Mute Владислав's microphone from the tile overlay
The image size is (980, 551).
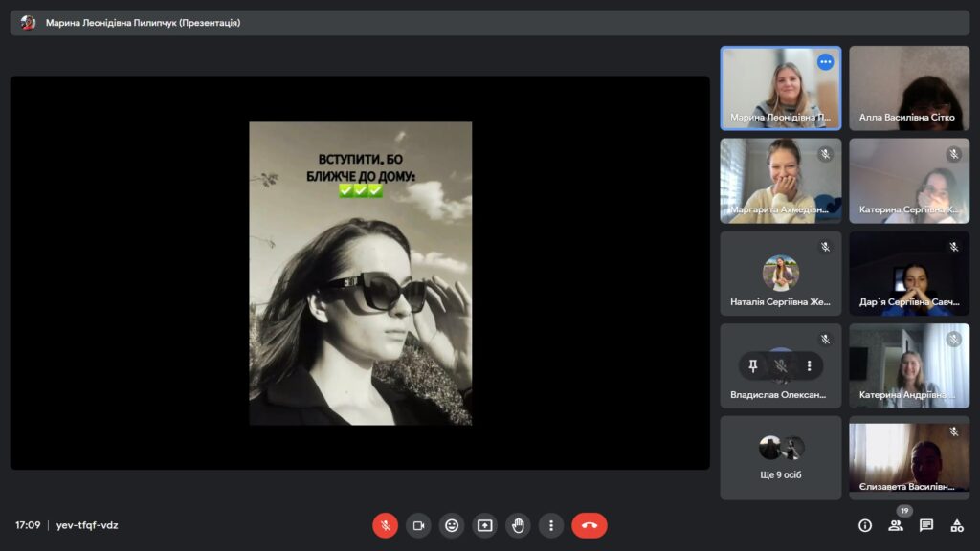pos(781,365)
